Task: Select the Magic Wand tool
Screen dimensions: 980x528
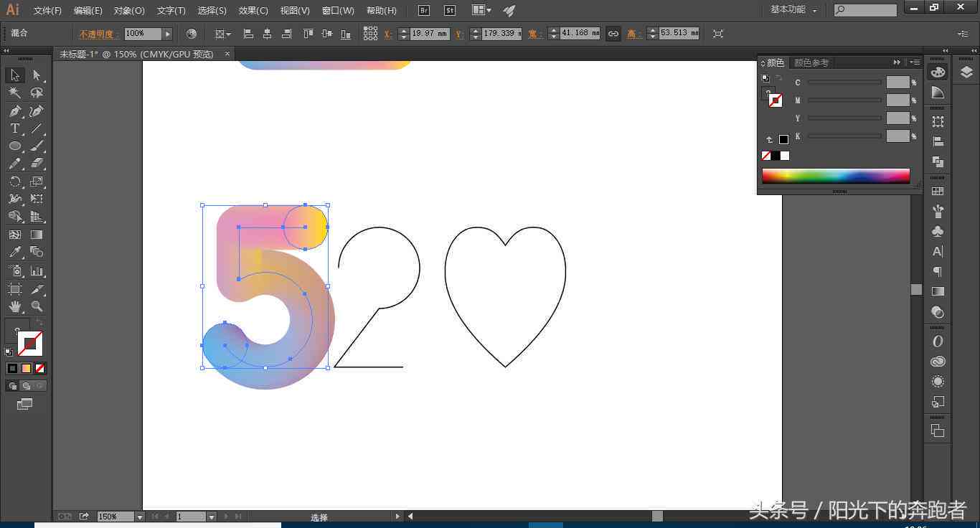Action: (15, 93)
